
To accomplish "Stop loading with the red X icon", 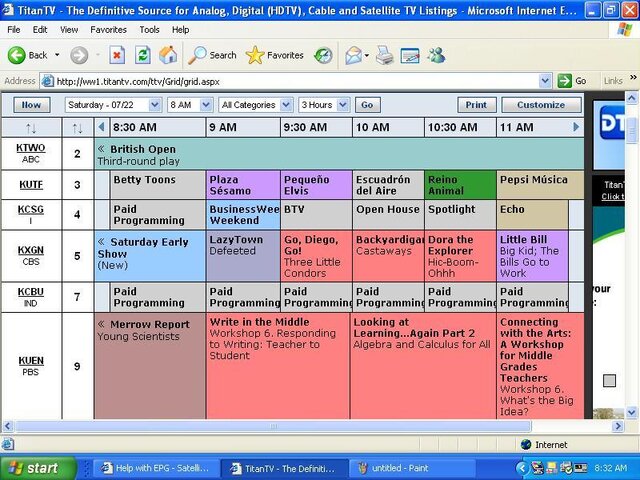I will tap(117, 55).
